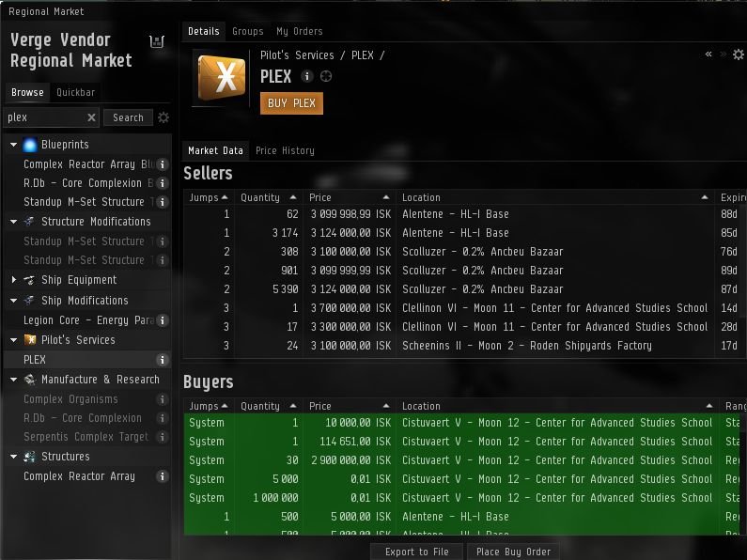
Task: Click the market crosshair icon beside PLEX title
Action: (326, 76)
